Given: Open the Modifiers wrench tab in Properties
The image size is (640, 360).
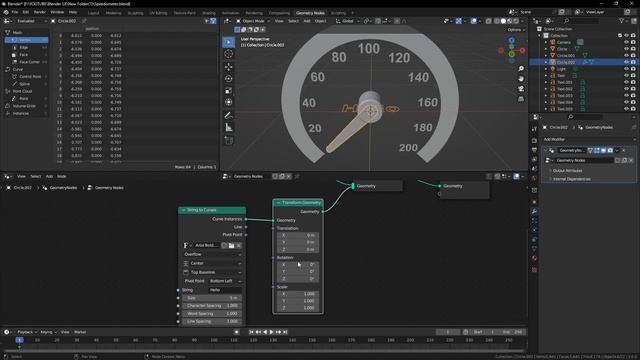Looking at the screenshot, I should [534, 211].
